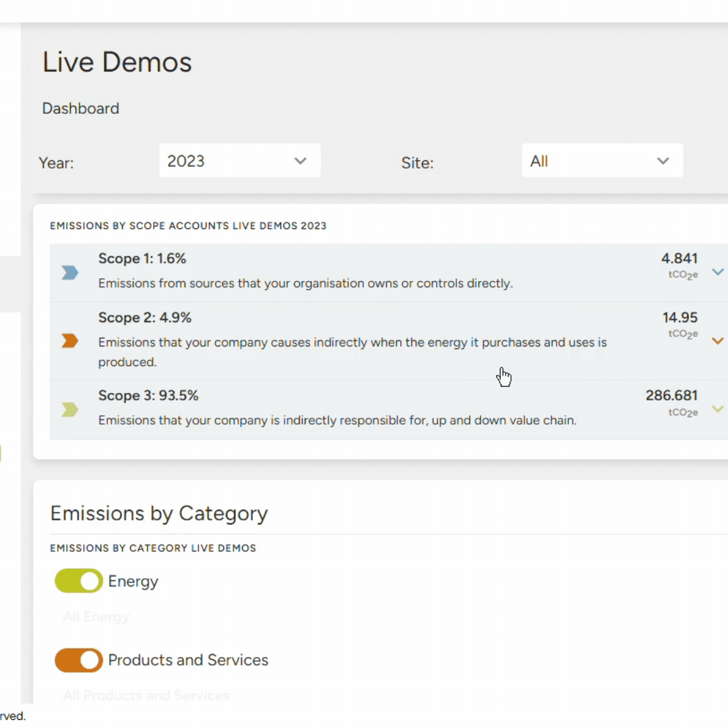Click the Dashboard breadcrumb text
728x728 pixels.
(81, 108)
